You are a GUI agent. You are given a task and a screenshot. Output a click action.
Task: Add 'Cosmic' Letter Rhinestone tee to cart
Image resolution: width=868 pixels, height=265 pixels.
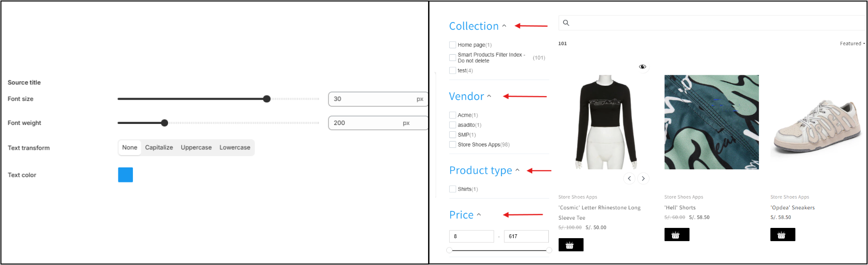pos(570,245)
